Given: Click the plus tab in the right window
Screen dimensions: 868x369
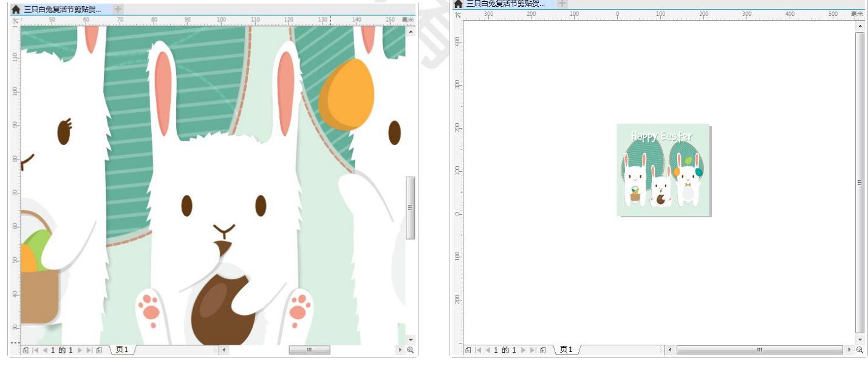Looking at the screenshot, I should click(x=561, y=4).
